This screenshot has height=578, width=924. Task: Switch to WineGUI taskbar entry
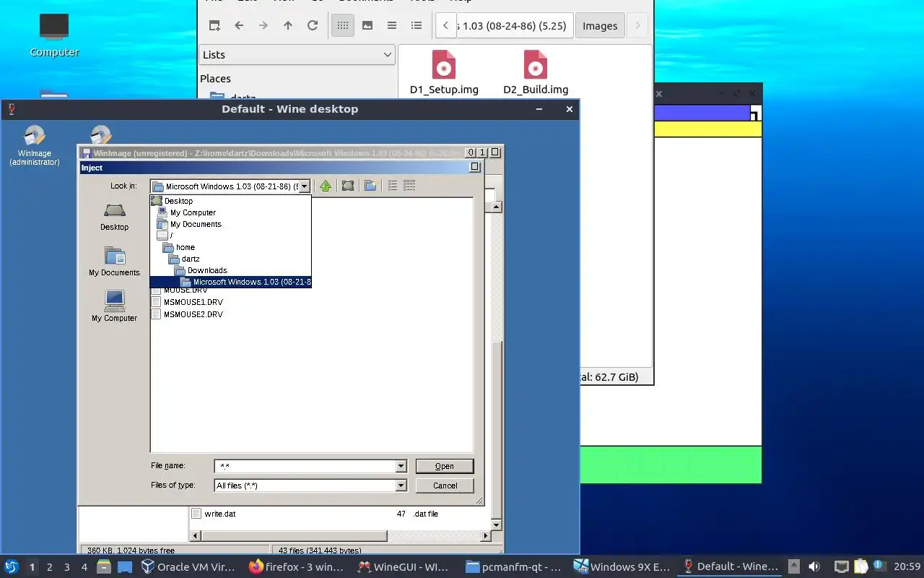pyautogui.click(x=405, y=566)
